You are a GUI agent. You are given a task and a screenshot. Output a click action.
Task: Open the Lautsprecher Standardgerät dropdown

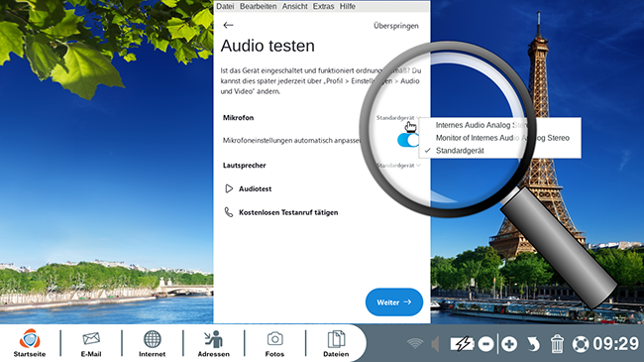pos(398,166)
